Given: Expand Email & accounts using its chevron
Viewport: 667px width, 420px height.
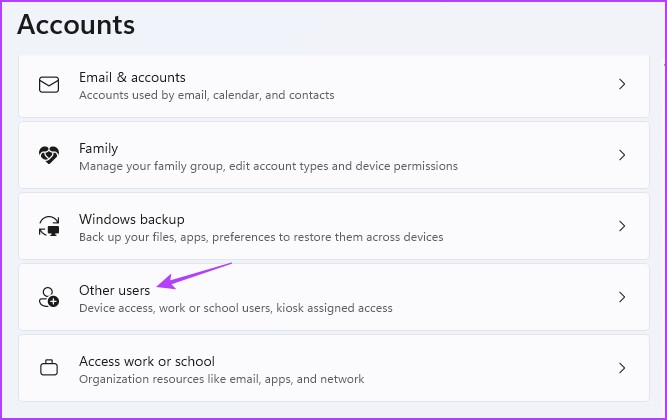Looking at the screenshot, I should [622, 84].
